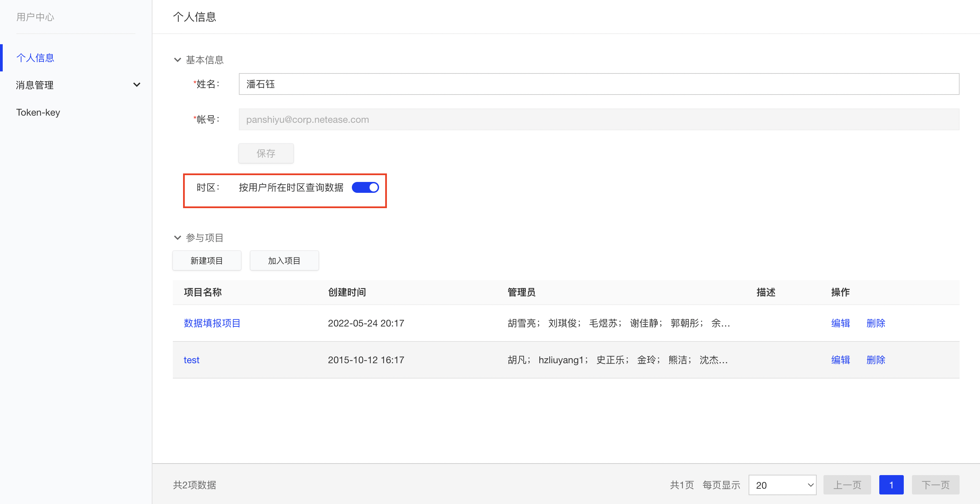Viewport: 980px width, 504px height.
Task: Open the 数据填报项目 project link
Action: click(x=212, y=323)
